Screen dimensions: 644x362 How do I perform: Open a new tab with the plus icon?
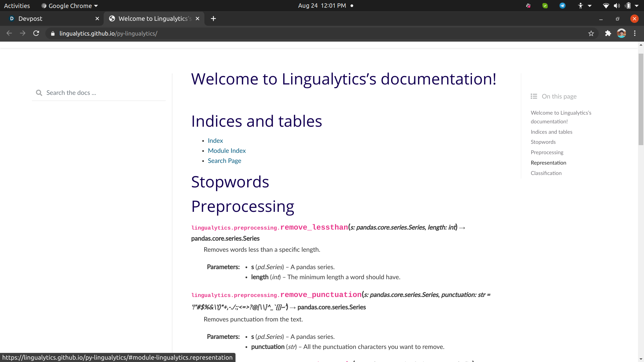[213, 19]
